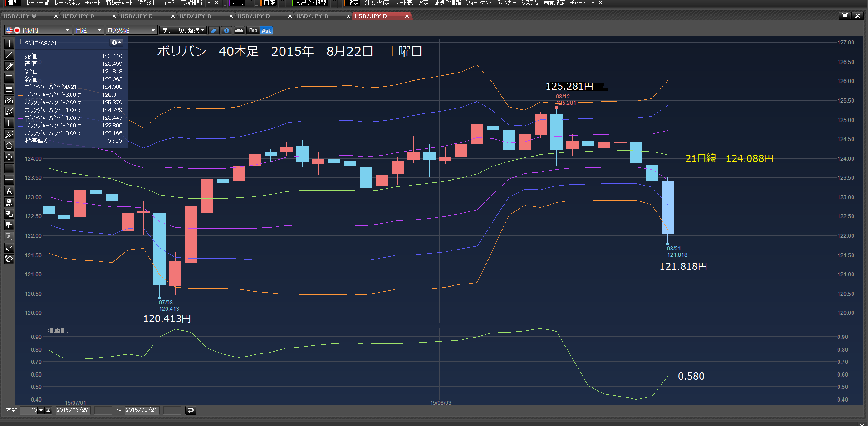The width and height of the screenshot is (868, 426).
Task: Open the レートパネル menu
Action: (x=67, y=3)
